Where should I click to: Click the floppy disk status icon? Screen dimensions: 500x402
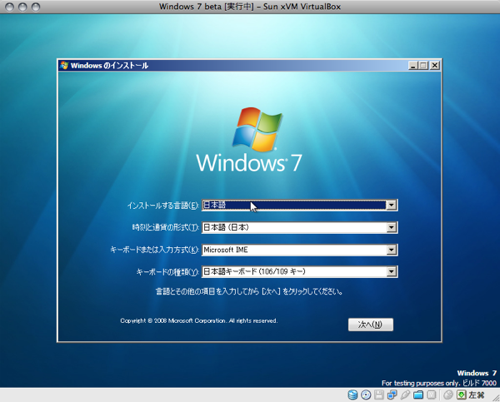point(379,395)
